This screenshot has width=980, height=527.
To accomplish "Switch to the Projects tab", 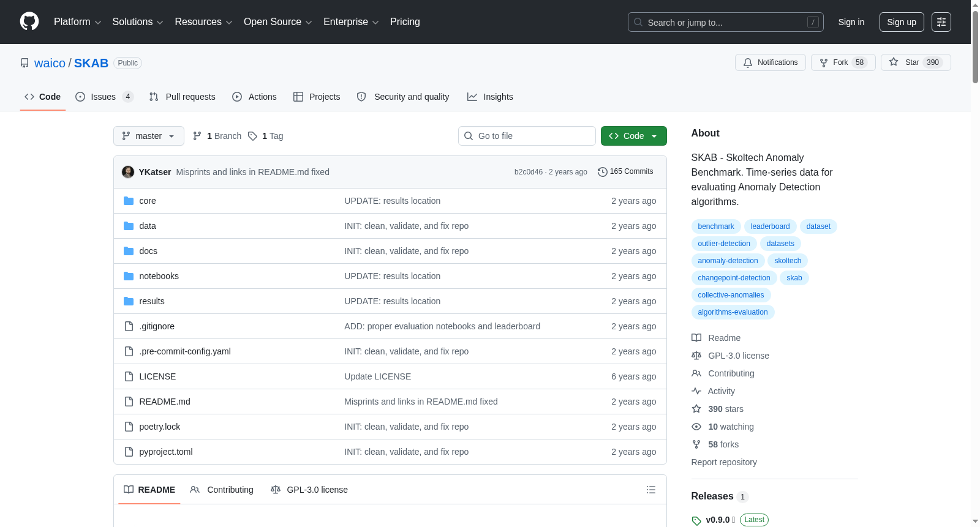I will [317, 97].
